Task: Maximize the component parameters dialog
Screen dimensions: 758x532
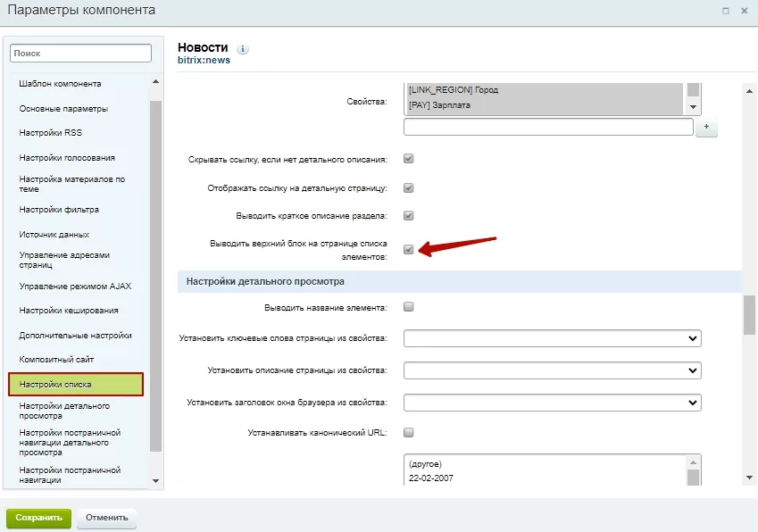Action: tap(726, 11)
